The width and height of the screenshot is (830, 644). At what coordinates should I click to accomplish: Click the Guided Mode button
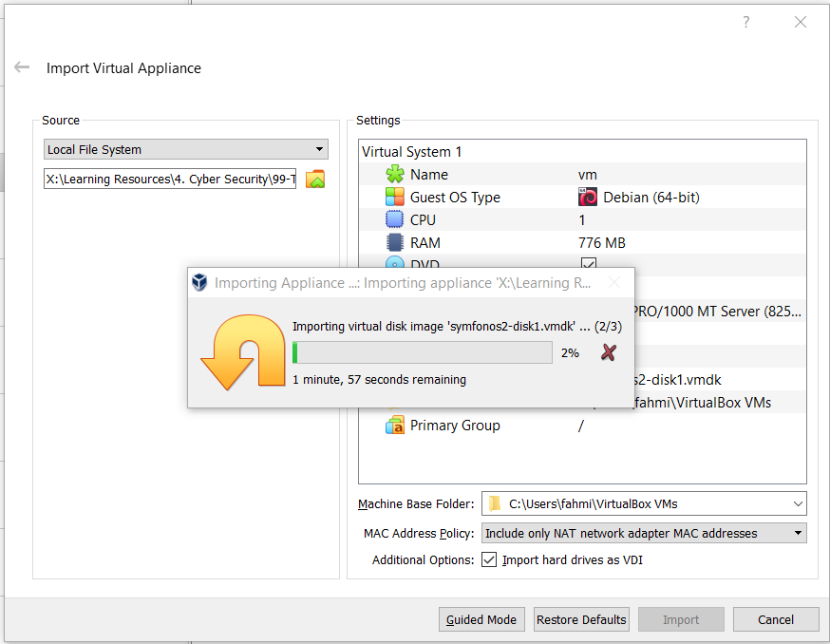481,619
